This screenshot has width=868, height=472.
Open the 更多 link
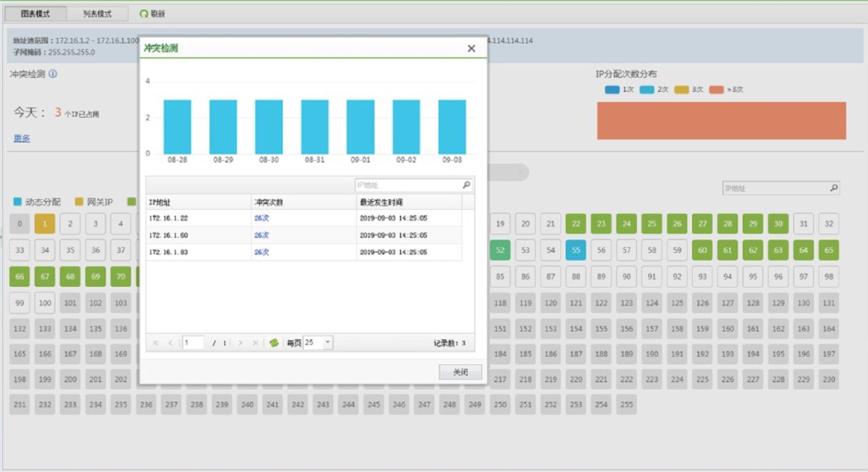tap(22, 138)
